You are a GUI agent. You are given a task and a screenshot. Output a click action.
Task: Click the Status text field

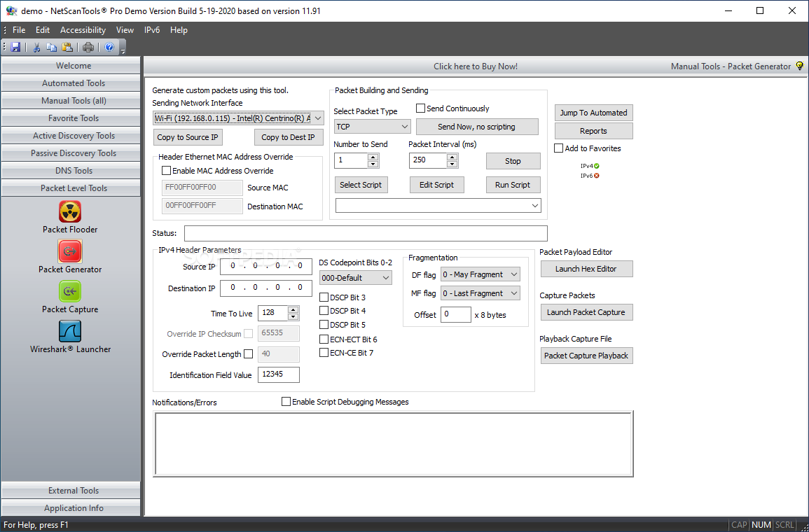pos(366,233)
